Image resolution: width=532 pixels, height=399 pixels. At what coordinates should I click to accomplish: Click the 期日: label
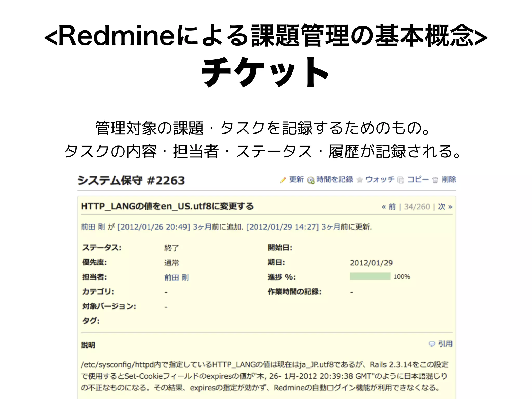click(x=276, y=262)
